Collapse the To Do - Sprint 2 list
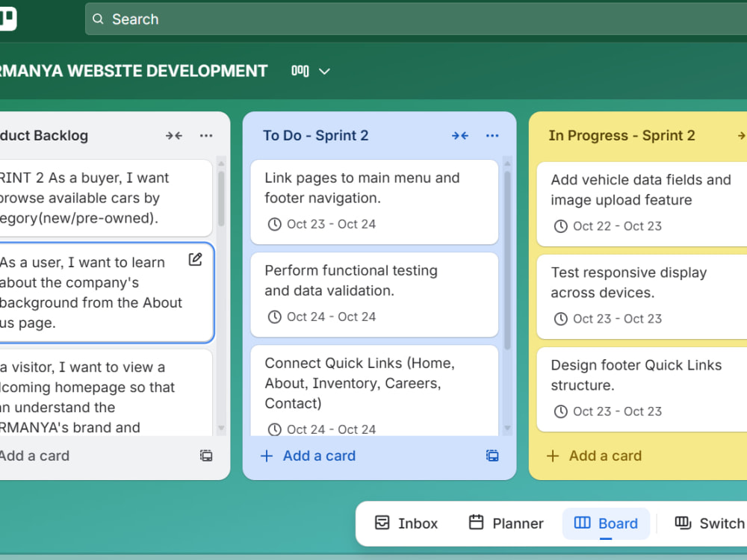This screenshot has height=560, width=747. click(460, 136)
